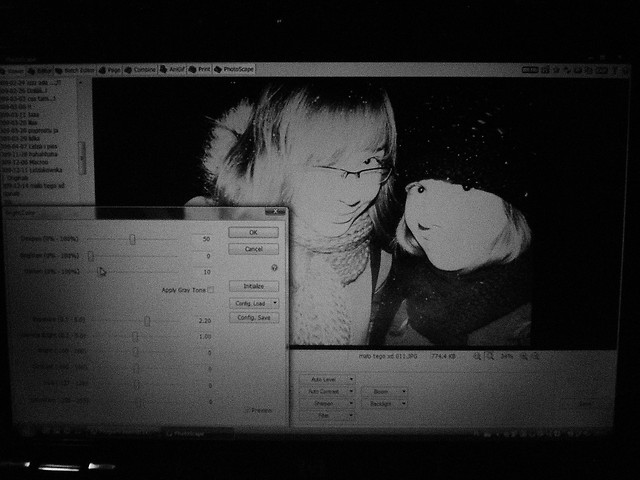Open the Sharpen dropdown
Screen dimensions: 640x480
(x=327, y=404)
